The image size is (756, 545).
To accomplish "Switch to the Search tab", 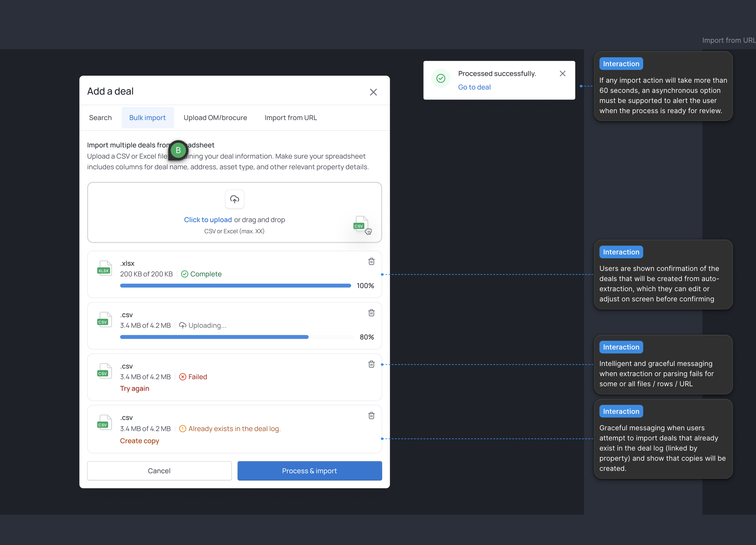I will (100, 118).
